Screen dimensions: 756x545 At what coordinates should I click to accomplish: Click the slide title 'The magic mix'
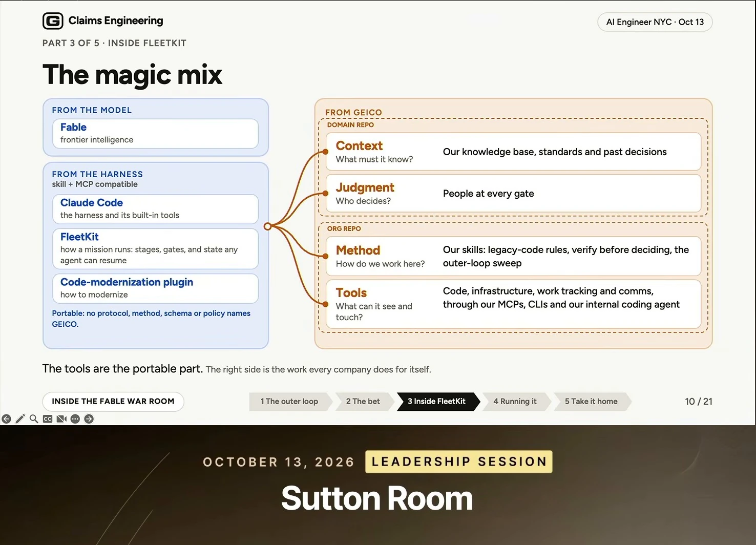pyautogui.click(x=133, y=75)
